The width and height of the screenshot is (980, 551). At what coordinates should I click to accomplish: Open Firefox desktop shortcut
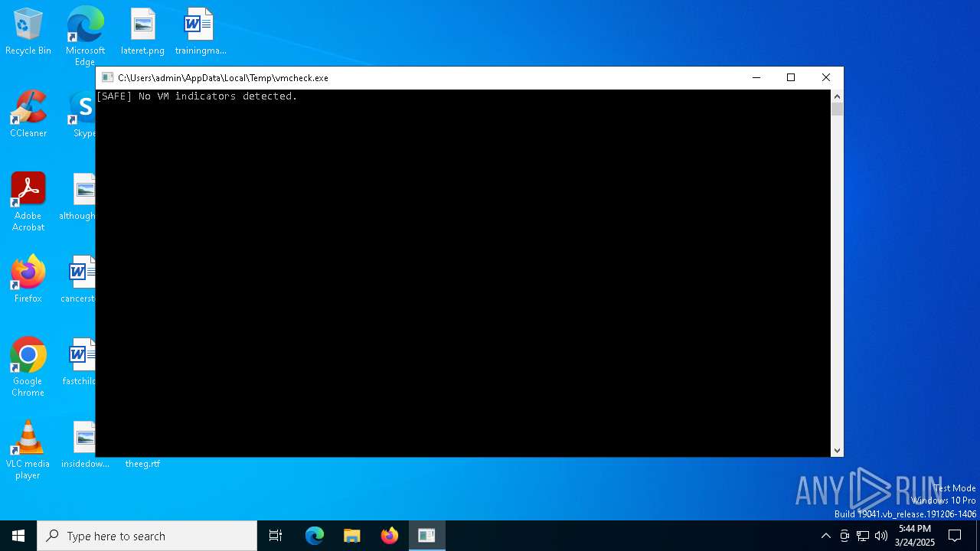[x=28, y=279]
